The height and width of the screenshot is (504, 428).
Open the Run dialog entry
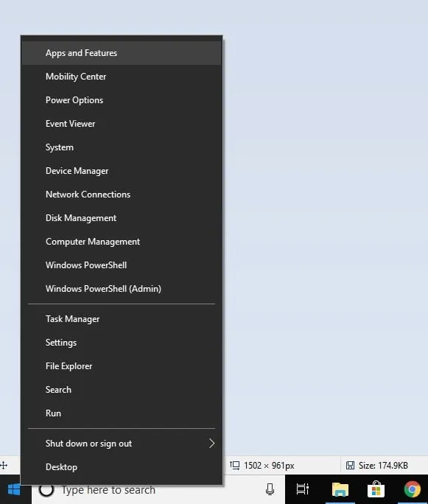point(122,413)
